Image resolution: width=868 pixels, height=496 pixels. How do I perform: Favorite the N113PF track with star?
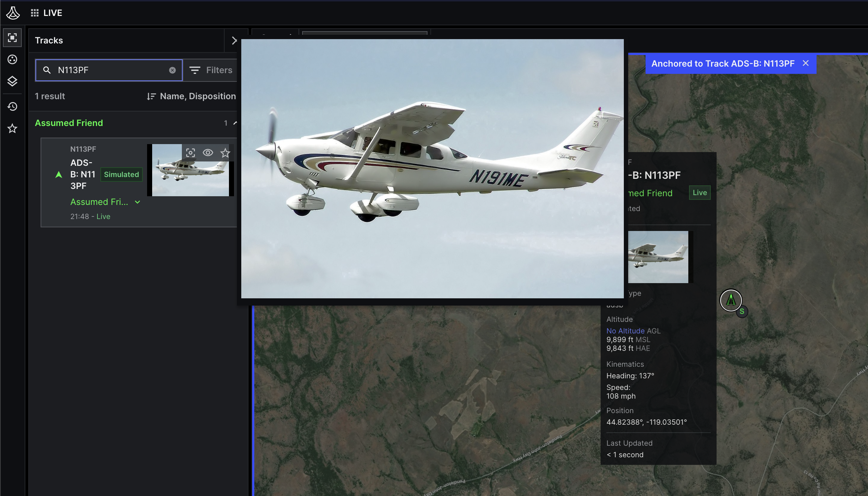[x=225, y=153]
